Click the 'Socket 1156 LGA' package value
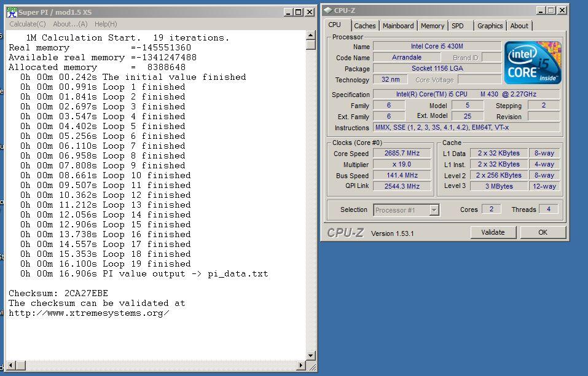The height and width of the screenshot is (376, 588). [437, 68]
